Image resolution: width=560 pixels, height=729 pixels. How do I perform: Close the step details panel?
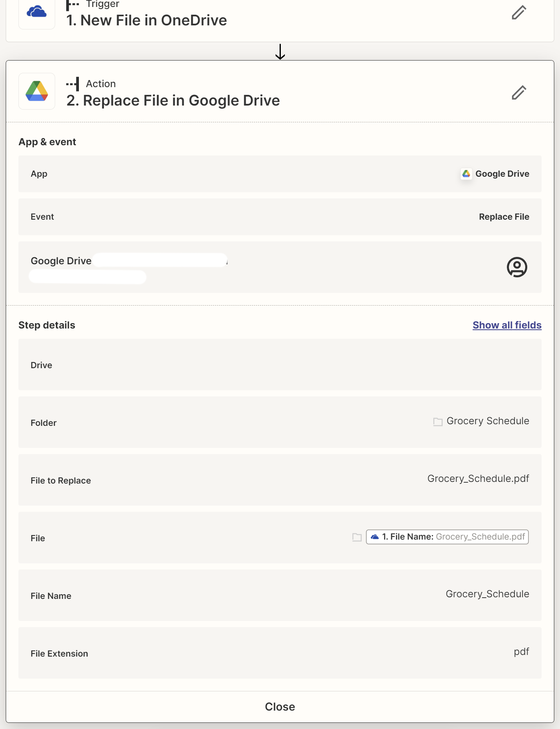click(x=280, y=706)
